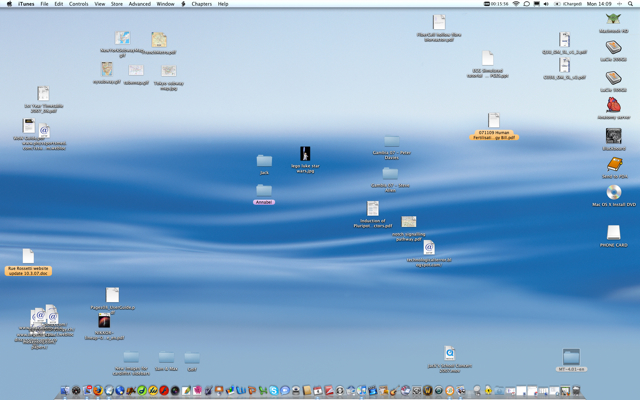The image size is (640, 400).
Task: Click the battery Charged indicator
Action: pyautogui.click(x=568, y=4)
